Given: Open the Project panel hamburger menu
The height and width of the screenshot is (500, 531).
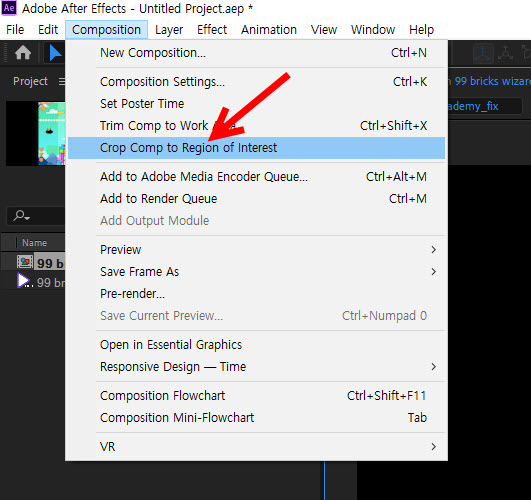Looking at the screenshot, I should [62, 81].
